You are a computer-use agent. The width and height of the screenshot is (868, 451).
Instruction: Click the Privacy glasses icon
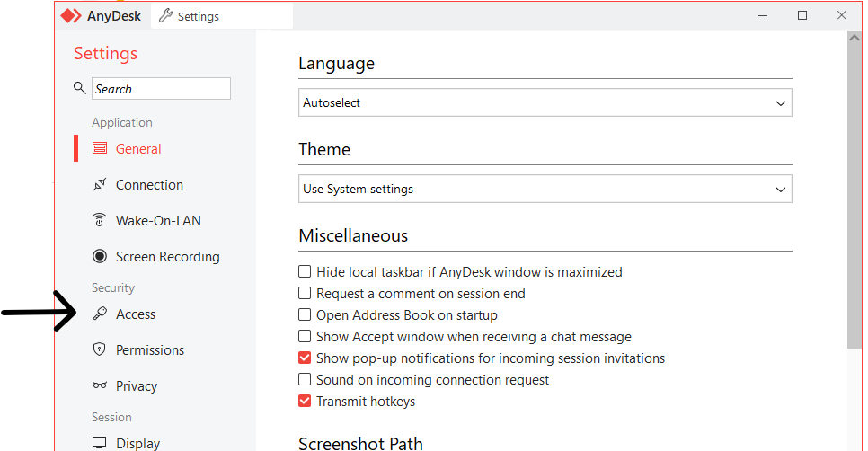[x=100, y=385]
